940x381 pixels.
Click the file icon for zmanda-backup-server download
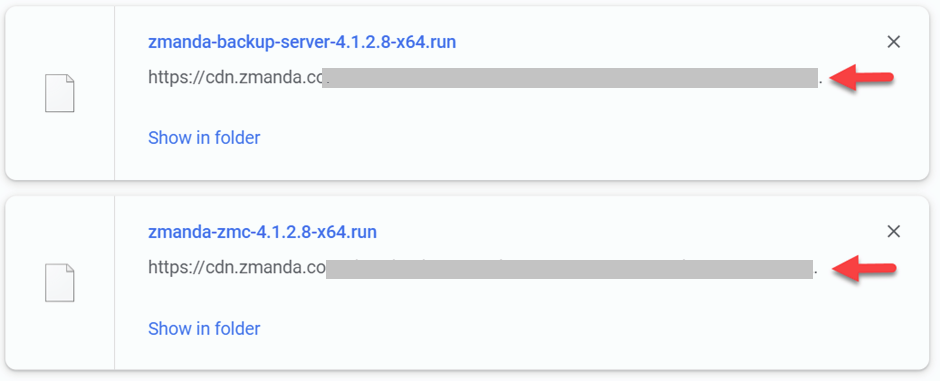point(60,93)
